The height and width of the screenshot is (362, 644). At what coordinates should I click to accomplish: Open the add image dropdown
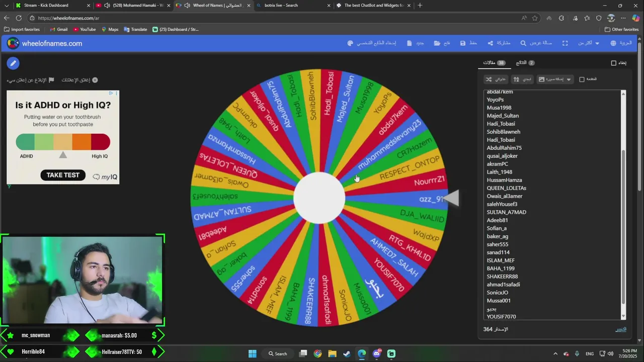554,79
